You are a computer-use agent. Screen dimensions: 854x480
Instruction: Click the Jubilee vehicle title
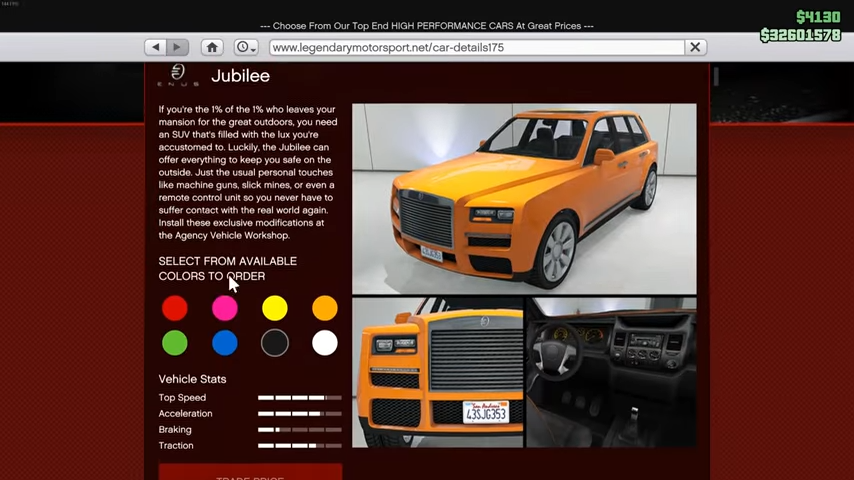[240, 76]
